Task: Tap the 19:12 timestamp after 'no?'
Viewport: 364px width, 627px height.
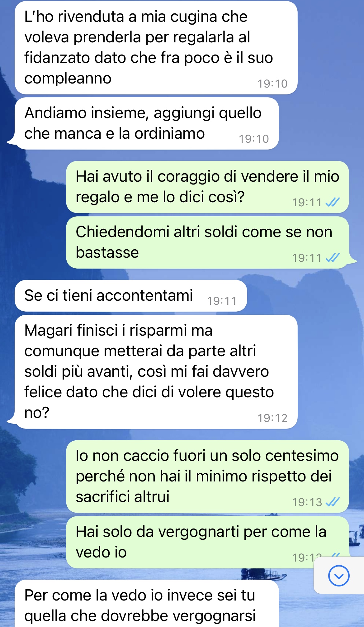Action: pos(272,418)
